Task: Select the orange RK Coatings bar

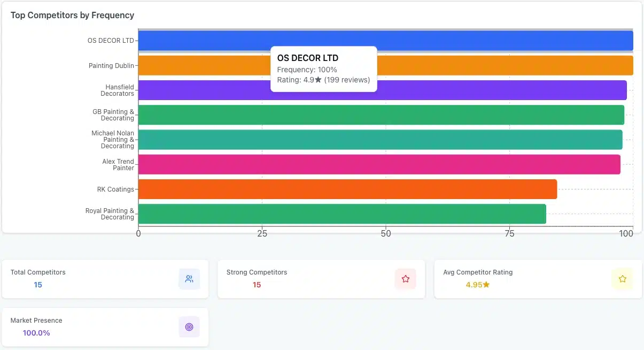Action: [348, 189]
